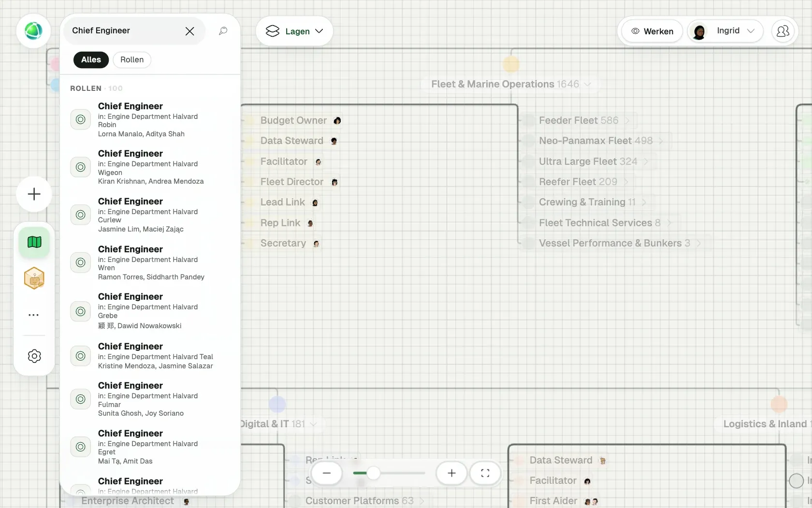812x508 pixels.
Task: Click the fit-to-screen icon
Action: click(485, 473)
